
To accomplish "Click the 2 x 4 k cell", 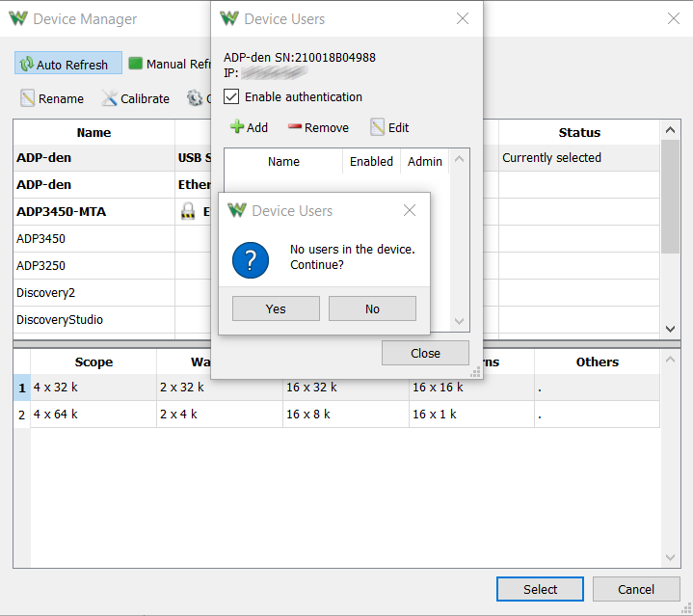I will (x=220, y=415).
